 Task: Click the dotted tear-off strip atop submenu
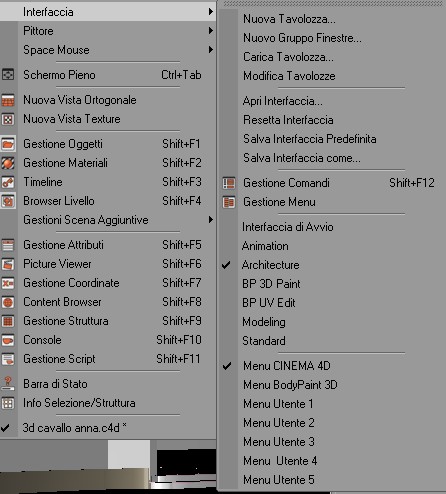pos(334,3)
